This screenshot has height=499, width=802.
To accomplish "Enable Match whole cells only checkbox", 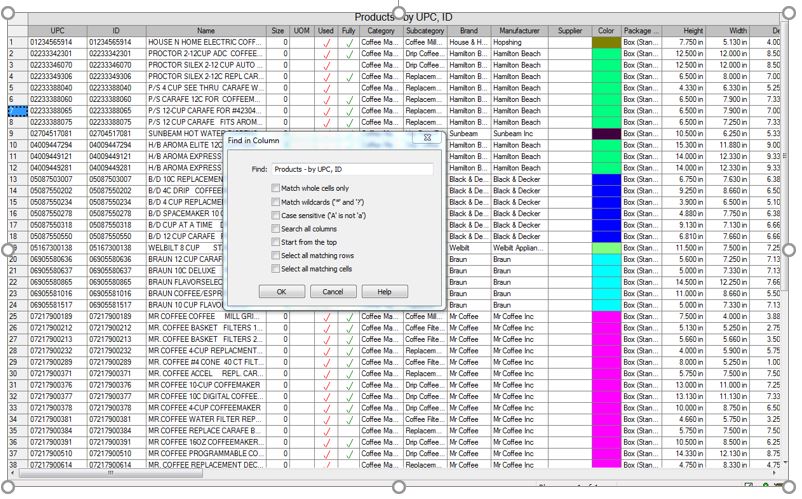I will coord(276,188).
